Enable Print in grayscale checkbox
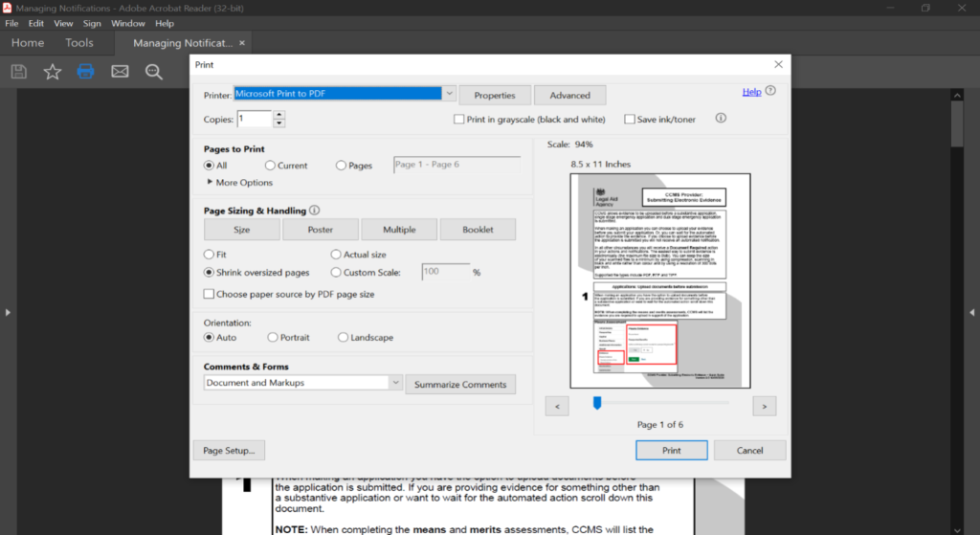The image size is (980, 535). 459,120
